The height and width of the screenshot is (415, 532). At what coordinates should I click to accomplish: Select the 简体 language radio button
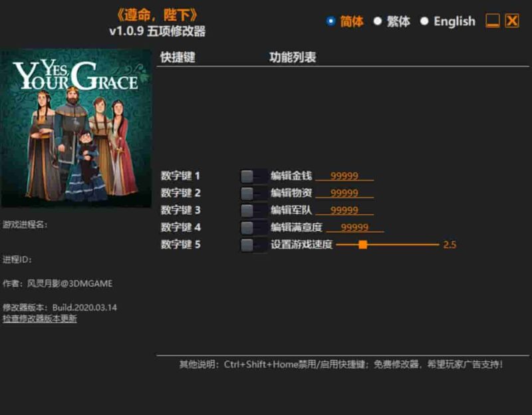pos(330,21)
